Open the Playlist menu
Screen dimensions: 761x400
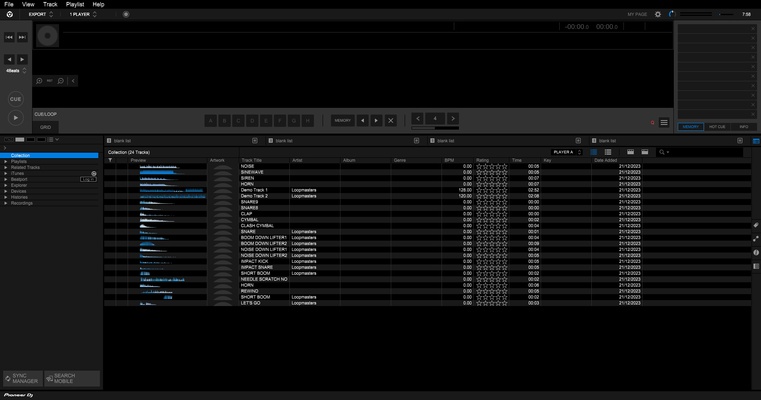coord(75,4)
